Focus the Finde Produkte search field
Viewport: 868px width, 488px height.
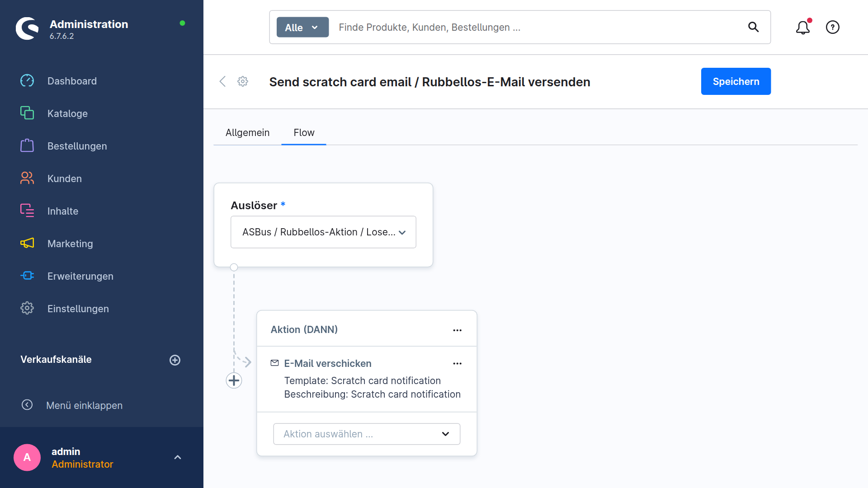[538, 27]
